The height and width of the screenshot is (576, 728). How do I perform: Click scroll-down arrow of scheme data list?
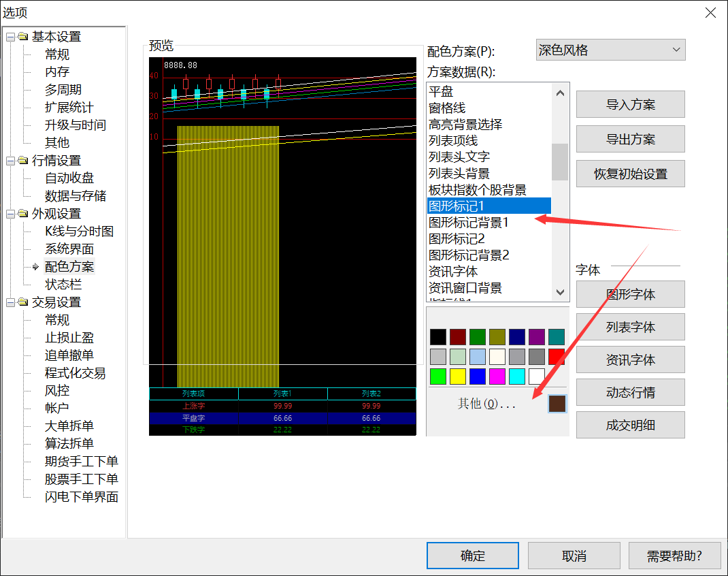pyautogui.click(x=560, y=292)
